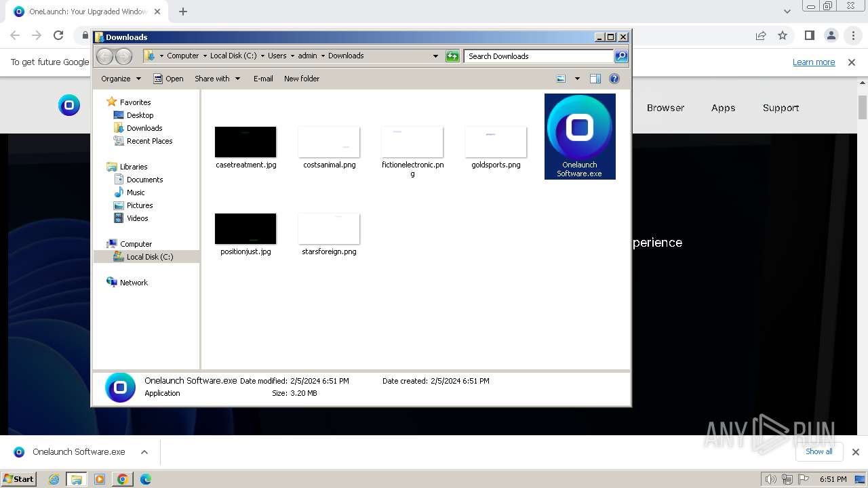Click the Chrome tab search chevron

(x=787, y=12)
